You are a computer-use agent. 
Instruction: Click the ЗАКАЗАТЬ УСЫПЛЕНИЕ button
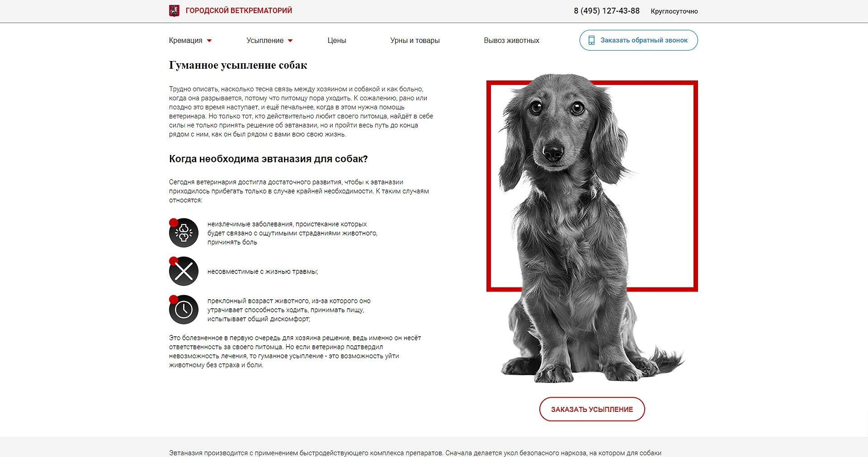[x=592, y=409]
